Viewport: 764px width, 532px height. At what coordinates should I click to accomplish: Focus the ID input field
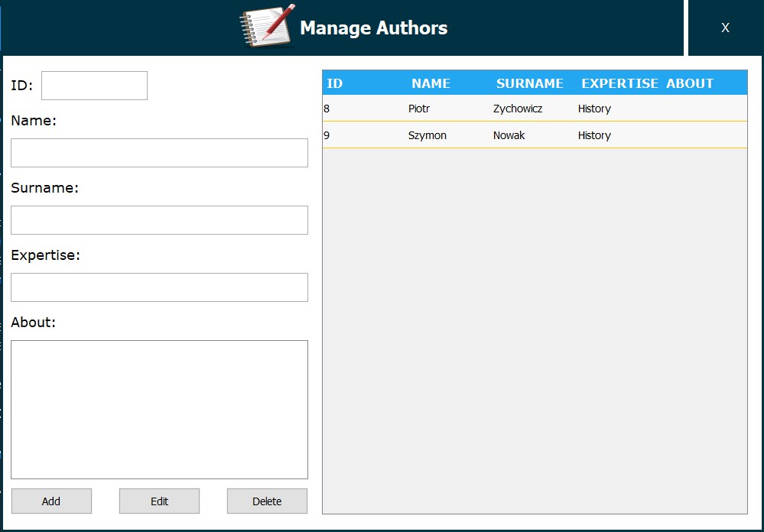[x=95, y=86]
